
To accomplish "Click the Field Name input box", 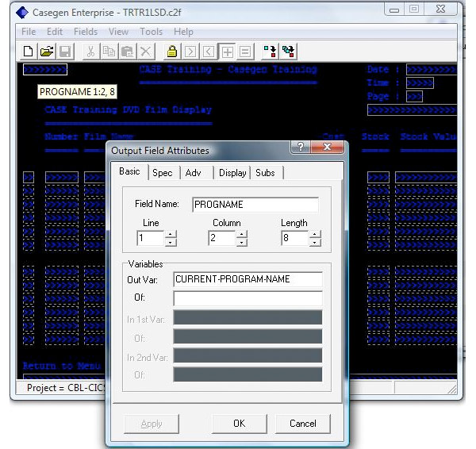I will click(254, 204).
